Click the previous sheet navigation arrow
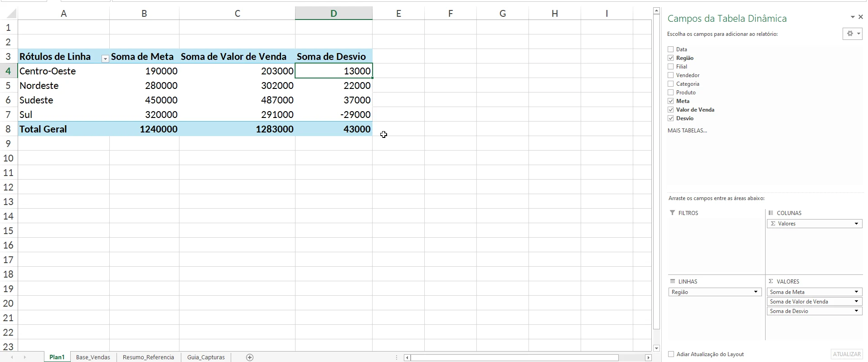The width and height of the screenshot is (868, 362). pos(12,357)
